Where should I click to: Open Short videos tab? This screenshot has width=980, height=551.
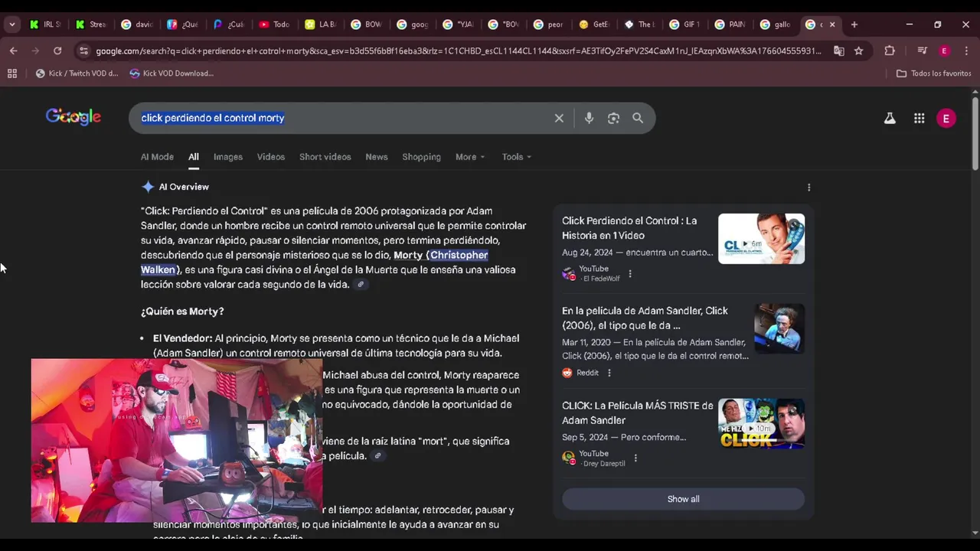[325, 157]
